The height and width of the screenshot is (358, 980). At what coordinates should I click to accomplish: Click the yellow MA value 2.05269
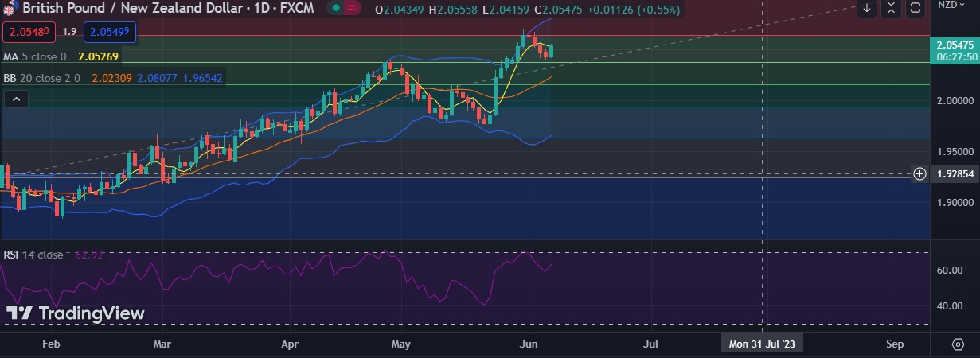click(98, 57)
